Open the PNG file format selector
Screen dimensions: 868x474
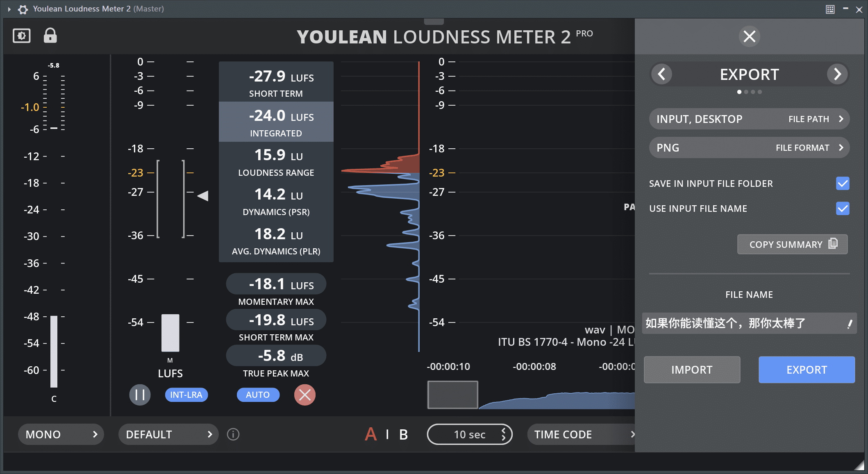point(749,147)
